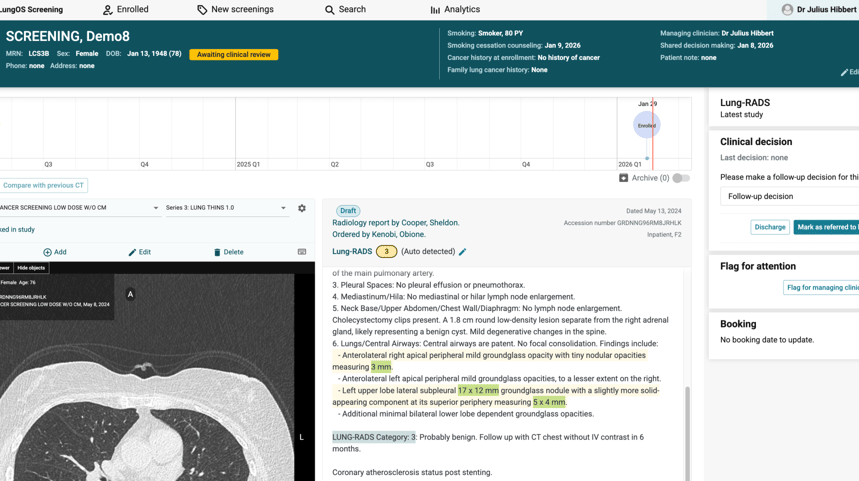The width and height of the screenshot is (859, 481).
Task: Click the New screenings tag icon
Action: point(202,10)
